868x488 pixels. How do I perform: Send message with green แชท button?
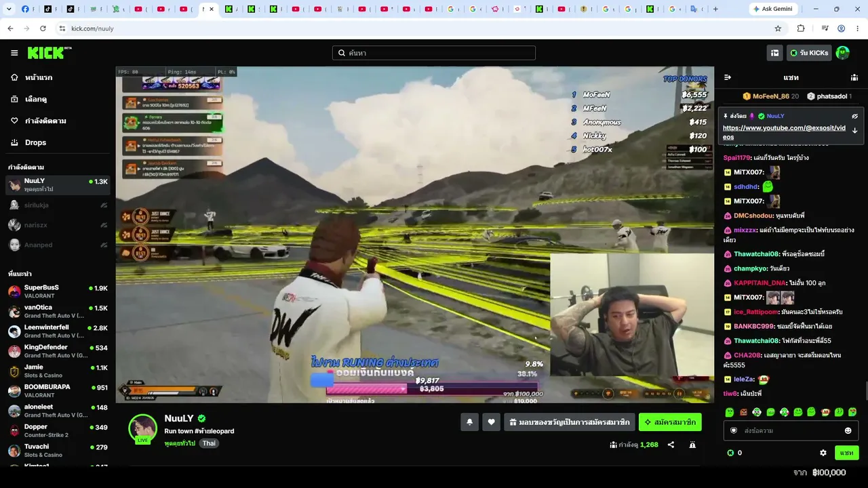coord(846,453)
